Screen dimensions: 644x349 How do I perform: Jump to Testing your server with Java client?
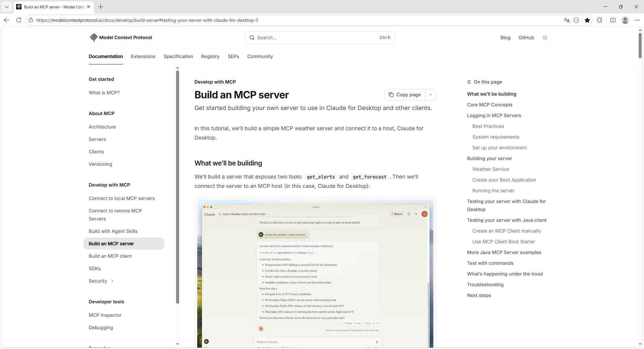pos(507,220)
